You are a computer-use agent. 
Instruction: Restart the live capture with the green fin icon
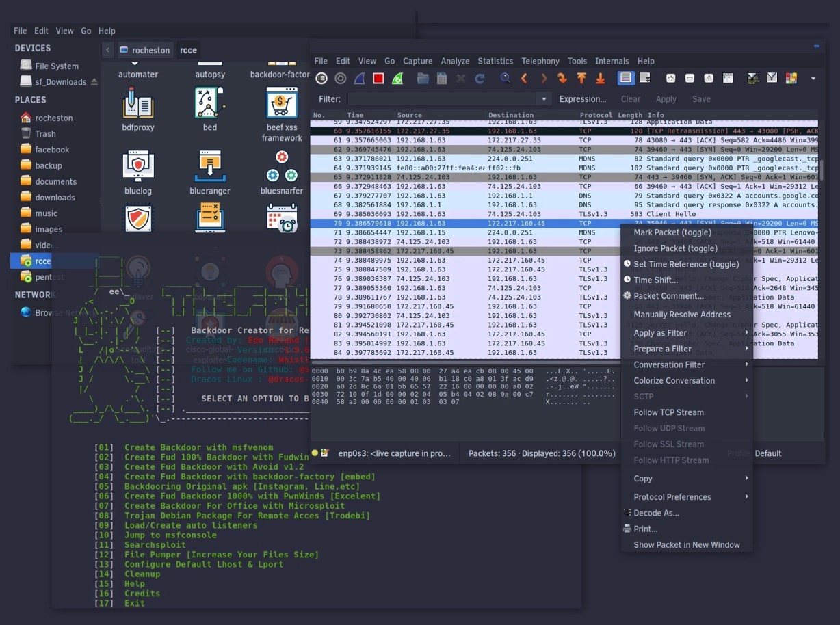397,79
